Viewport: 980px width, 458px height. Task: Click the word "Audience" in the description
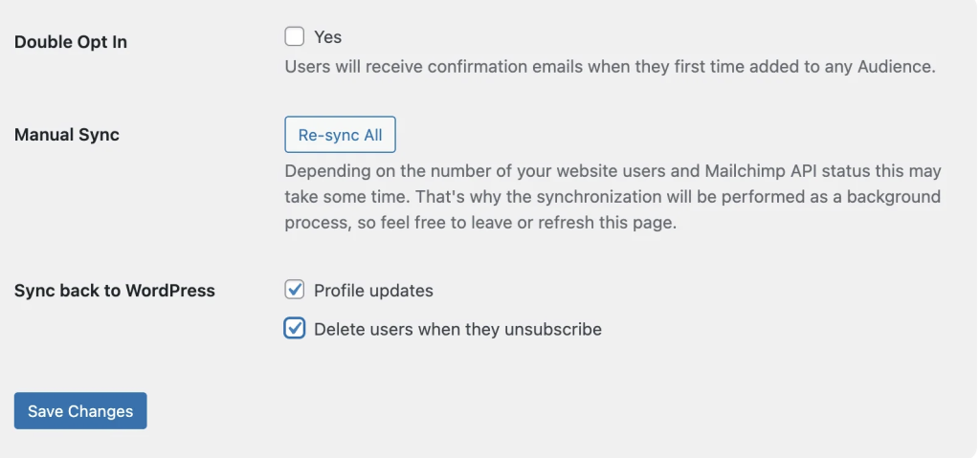894,68
